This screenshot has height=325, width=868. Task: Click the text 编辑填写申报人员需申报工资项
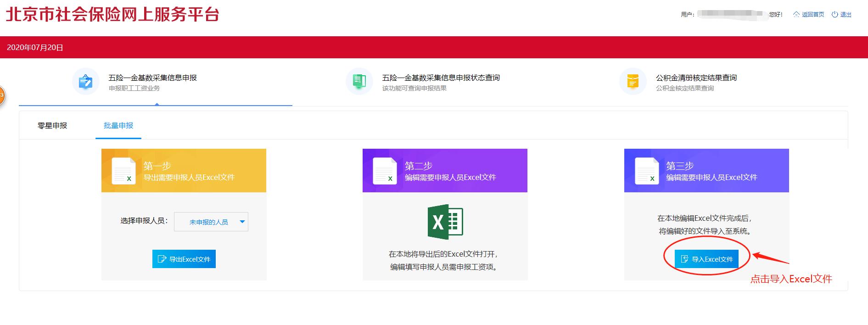tap(444, 267)
